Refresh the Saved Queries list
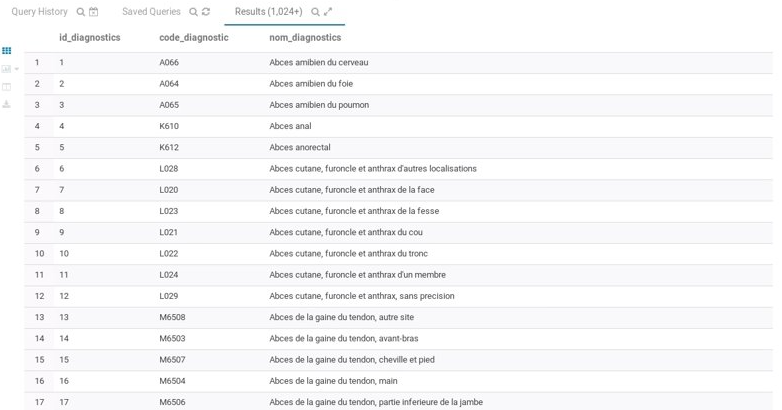 tap(206, 12)
